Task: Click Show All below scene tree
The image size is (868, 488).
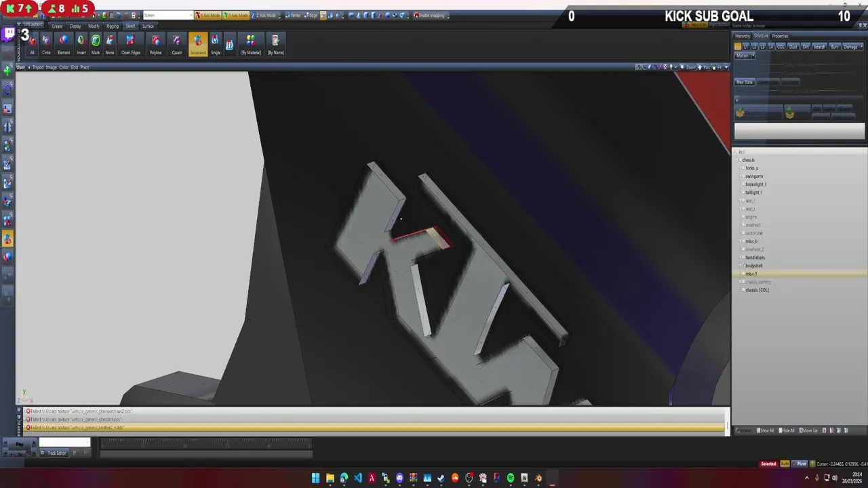Action: click(766, 430)
